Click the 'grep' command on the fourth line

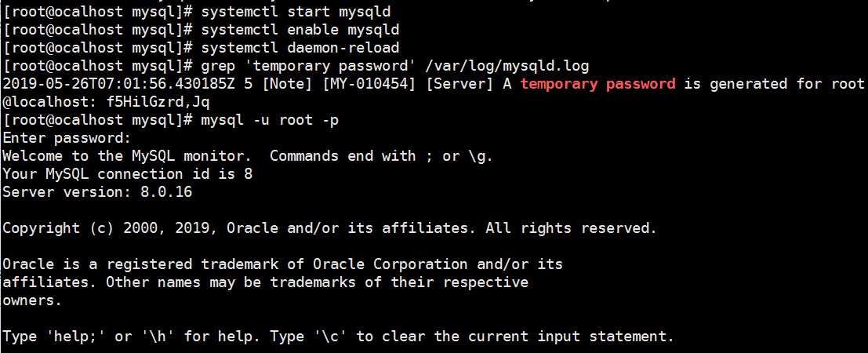pos(218,66)
